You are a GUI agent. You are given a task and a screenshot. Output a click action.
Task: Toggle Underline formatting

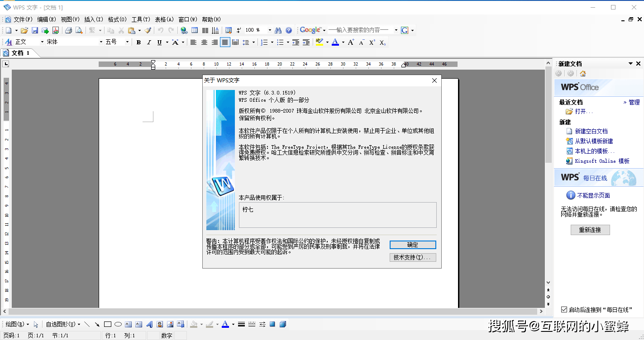click(159, 42)
